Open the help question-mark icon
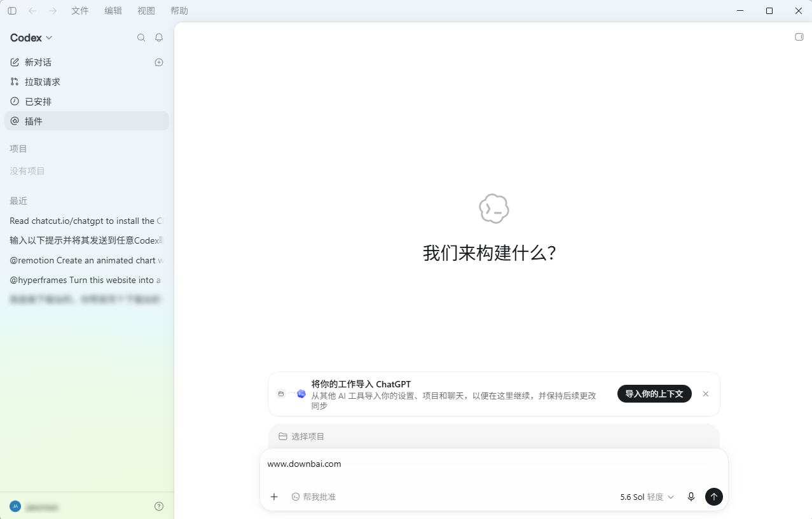 click(x=159, y=506)
